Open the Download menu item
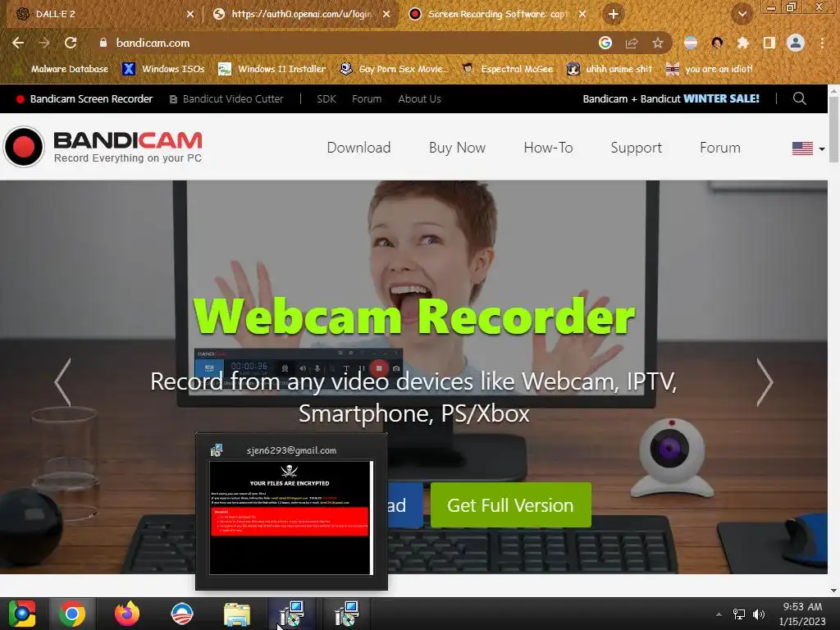The width and height of the screenshot is (840, 630). (x=359, y=148)
